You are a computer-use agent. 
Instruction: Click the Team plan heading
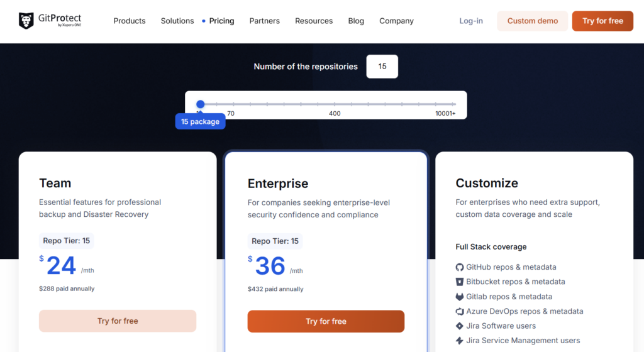click(55, 183)
